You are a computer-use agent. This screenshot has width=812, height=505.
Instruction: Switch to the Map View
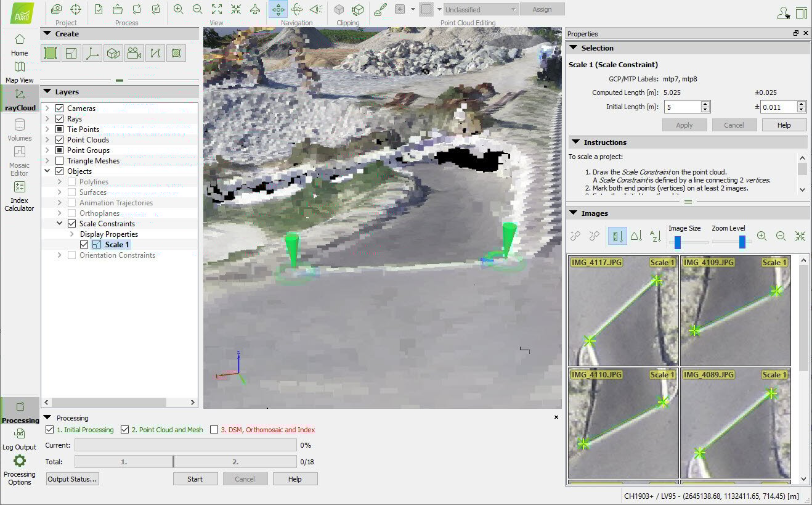tap(19, 72)
